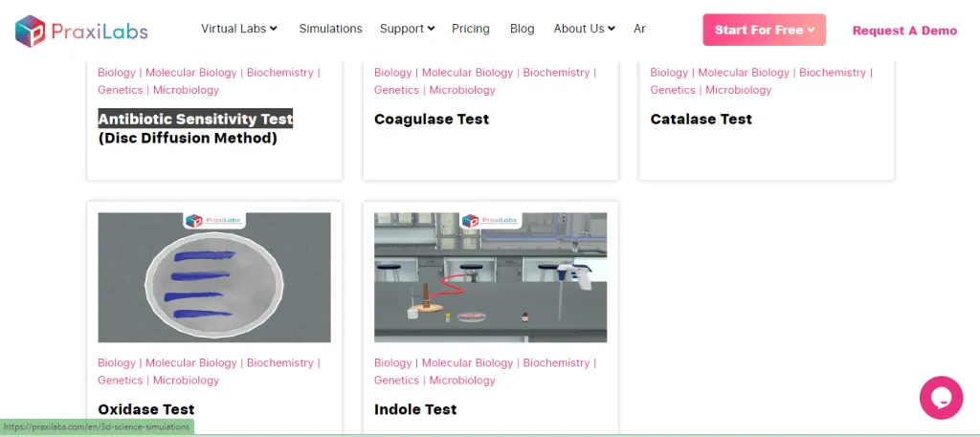
Task: Open the Indole Test simulation
Action: pyautogui.click(x=415, y=409)
